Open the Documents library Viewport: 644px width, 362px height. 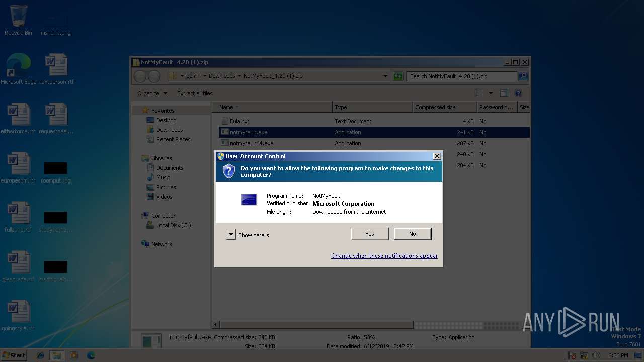tap(170, 168)
